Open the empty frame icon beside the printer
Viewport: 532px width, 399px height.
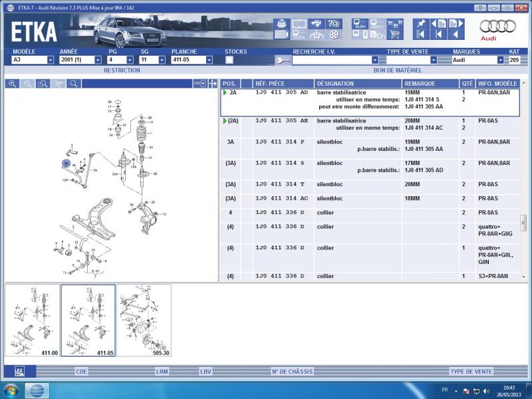299,24
